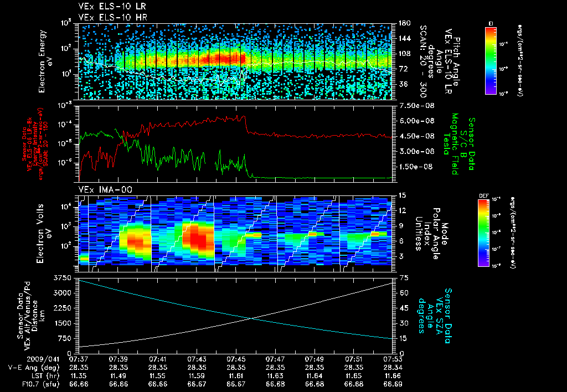
Task: Click the LST value 11.66
Action: [393, 376]
